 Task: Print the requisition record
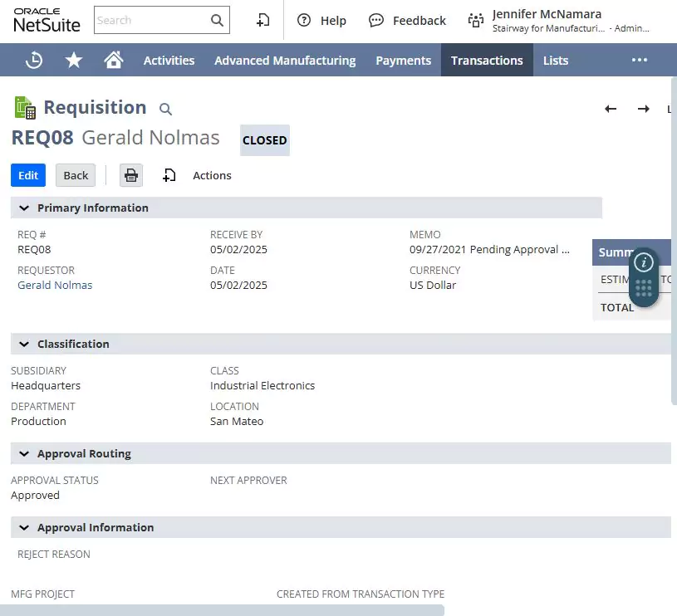[x=131, y=175]
